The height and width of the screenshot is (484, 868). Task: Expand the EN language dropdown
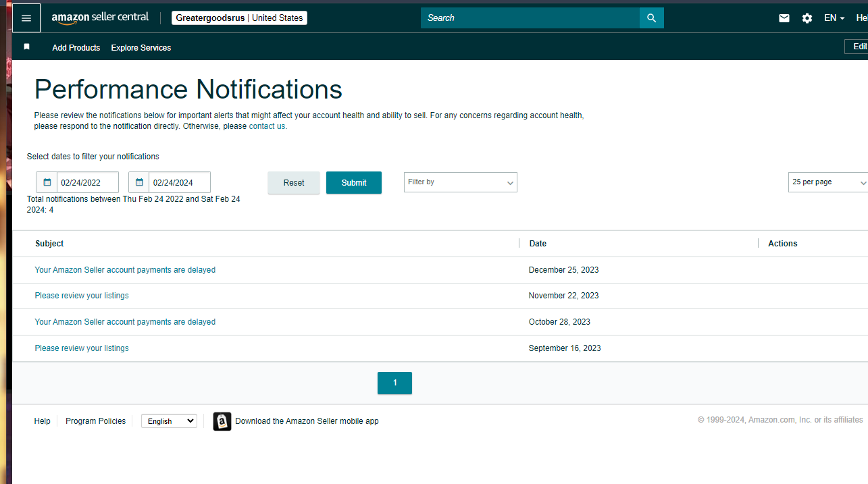[x=834, y=18]
